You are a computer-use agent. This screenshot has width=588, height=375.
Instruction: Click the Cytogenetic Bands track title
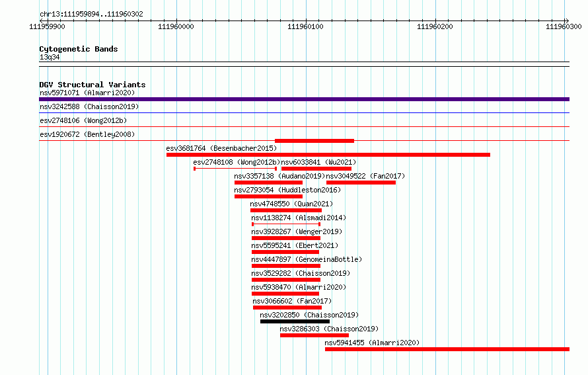pyautogui.click(x=79, y=49)
